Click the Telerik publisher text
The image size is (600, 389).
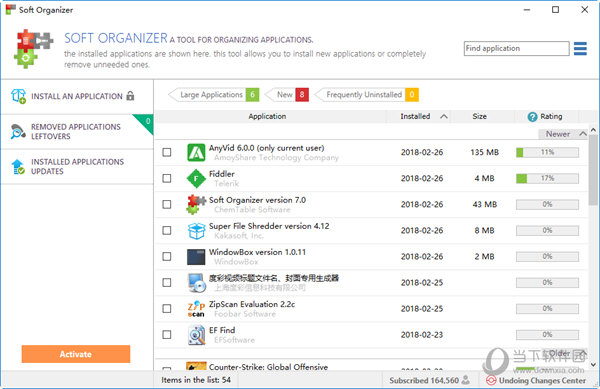tap(227, 184)
